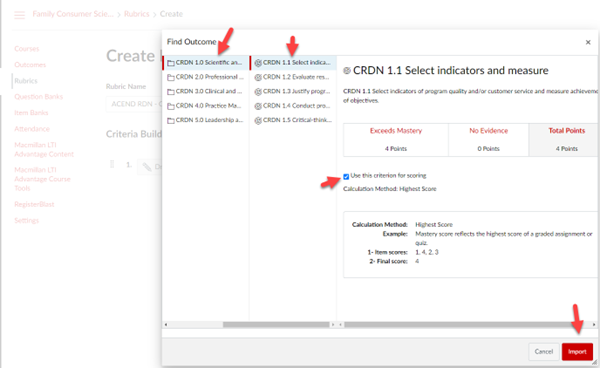Go to Question Banks in the sidebar
The width and height of the screenshot is (600, 368).
coord(38,97)
